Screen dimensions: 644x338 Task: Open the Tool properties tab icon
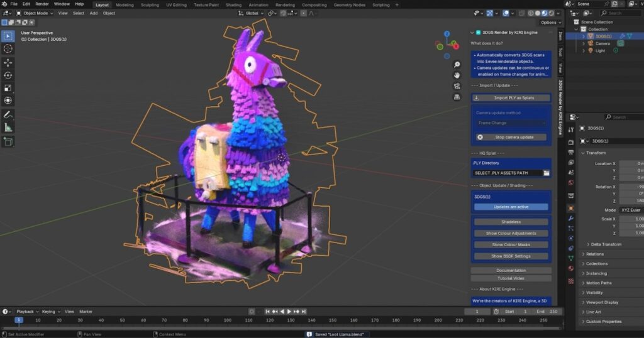pos(571,129)
